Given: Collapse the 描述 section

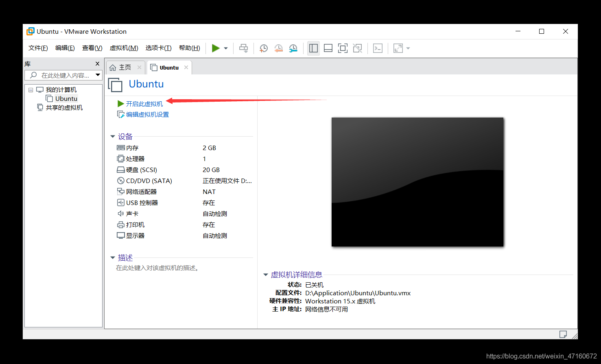Looking at the screenshot, I should pos(113,258).
